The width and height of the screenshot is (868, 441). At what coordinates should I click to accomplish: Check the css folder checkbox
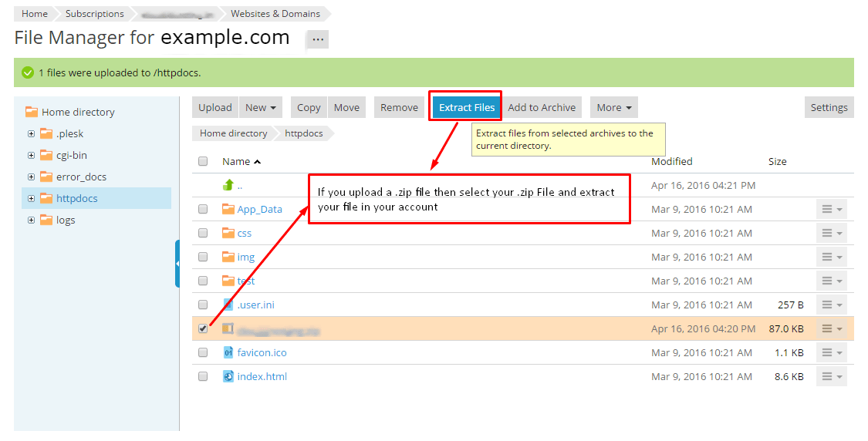(x=203, y=233)
